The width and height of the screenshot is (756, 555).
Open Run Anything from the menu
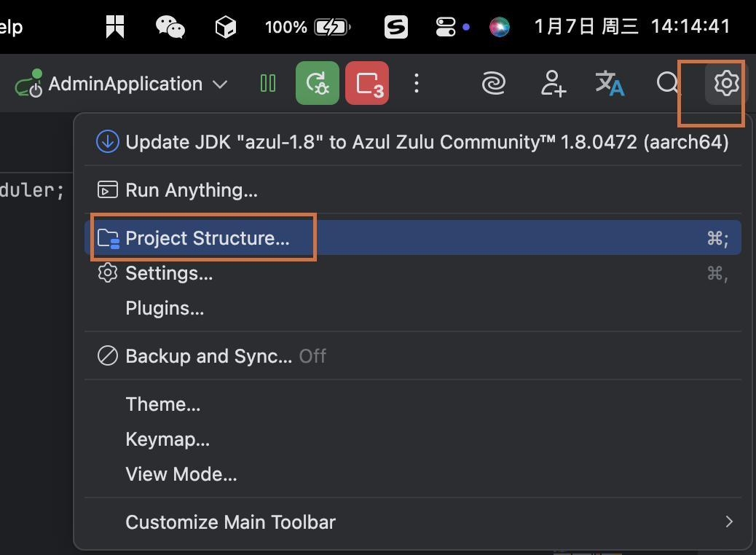pyautogui.click(x=192, y=190)
